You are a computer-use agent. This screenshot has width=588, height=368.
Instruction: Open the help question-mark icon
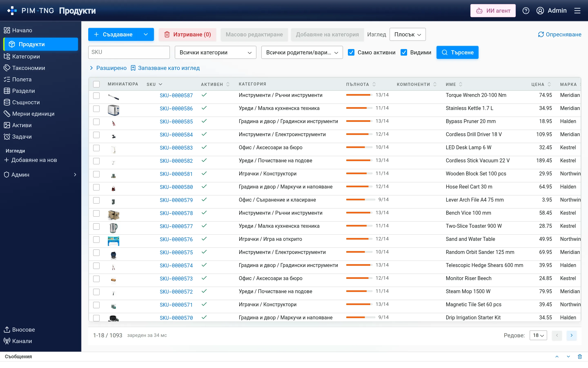tap(526, 11)
